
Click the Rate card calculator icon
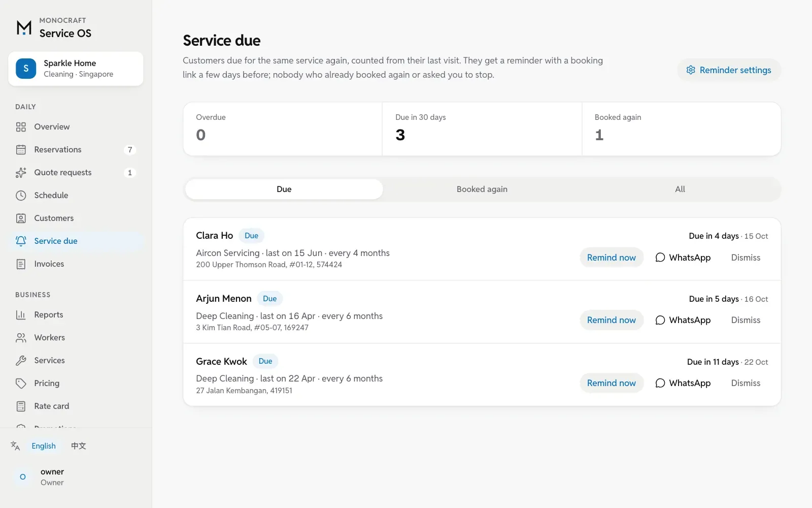[x=21, y=406]
